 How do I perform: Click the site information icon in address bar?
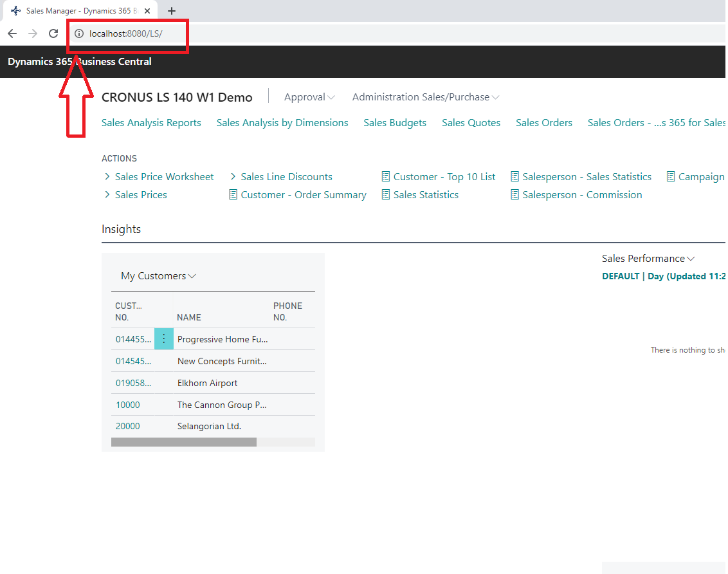point(79,33)
